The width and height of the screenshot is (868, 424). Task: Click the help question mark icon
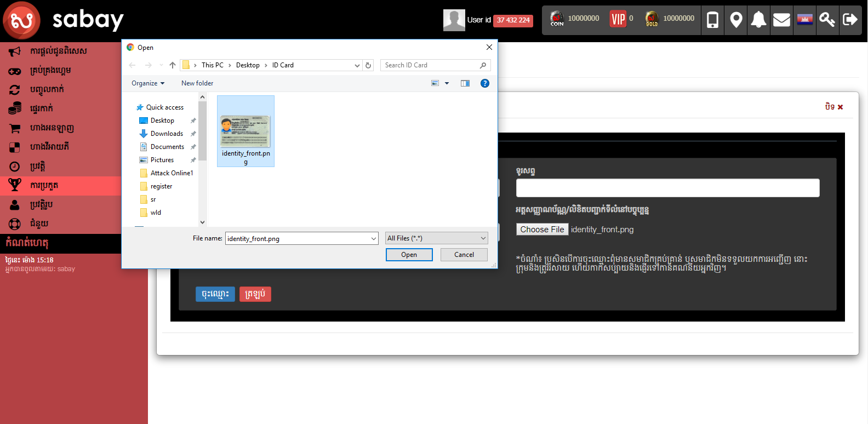tap(484, 83)
